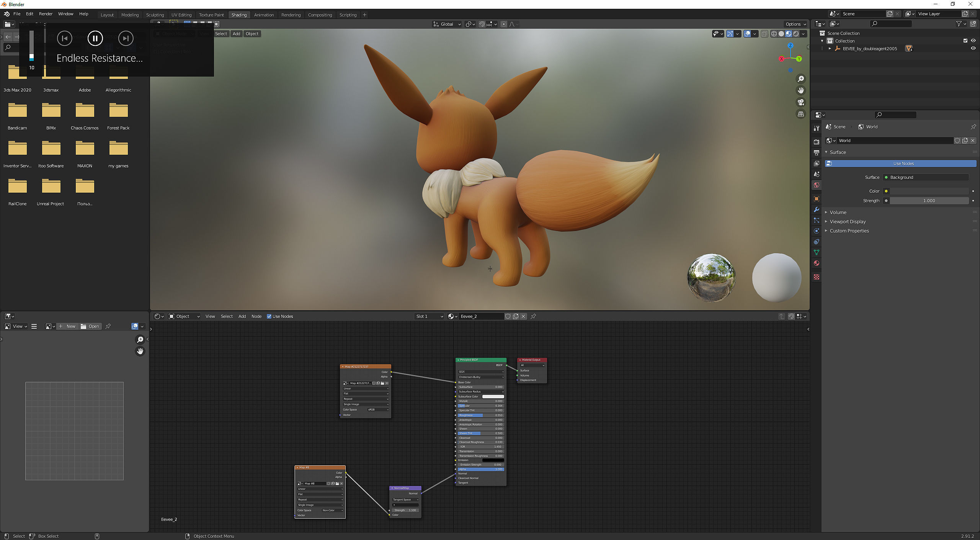The image size is (980, 540).
Task: Open the Modifier properties wrench tab
Action: click(x=817, y=209)
